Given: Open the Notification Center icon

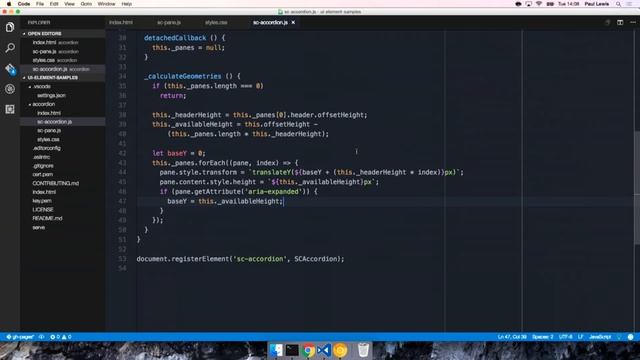Looking at the screenshot, I should click(x=629, y=4).
